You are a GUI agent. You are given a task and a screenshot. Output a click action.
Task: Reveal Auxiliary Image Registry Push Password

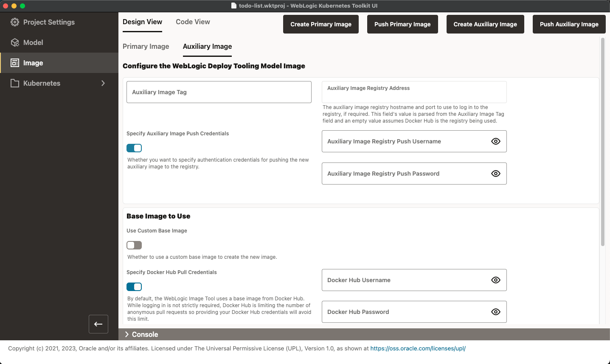click(x=496, y=174)
